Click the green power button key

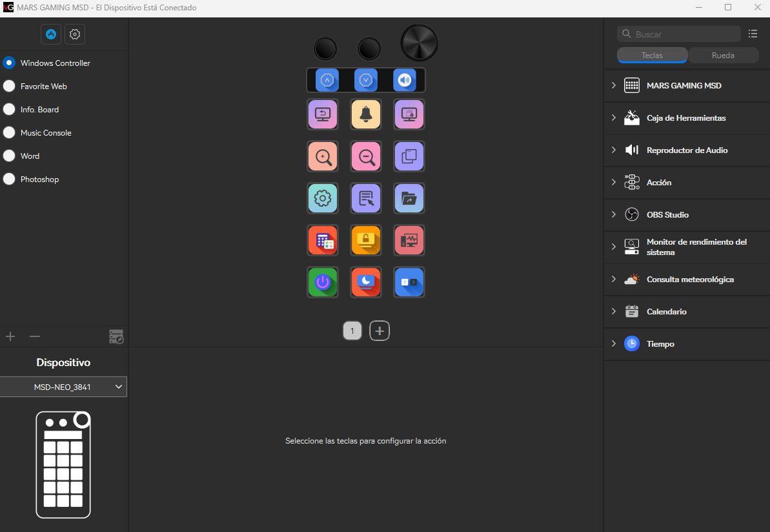coord(323,282)
